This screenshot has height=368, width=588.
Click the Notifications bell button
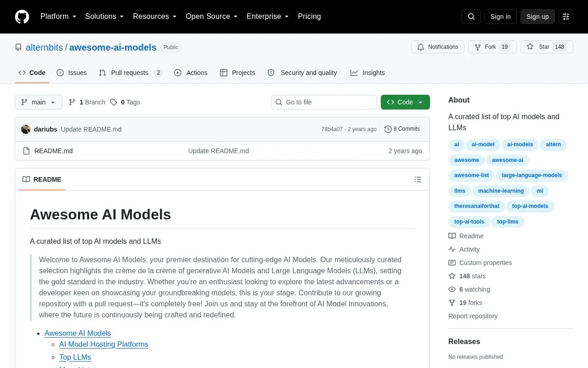point(438,47)
